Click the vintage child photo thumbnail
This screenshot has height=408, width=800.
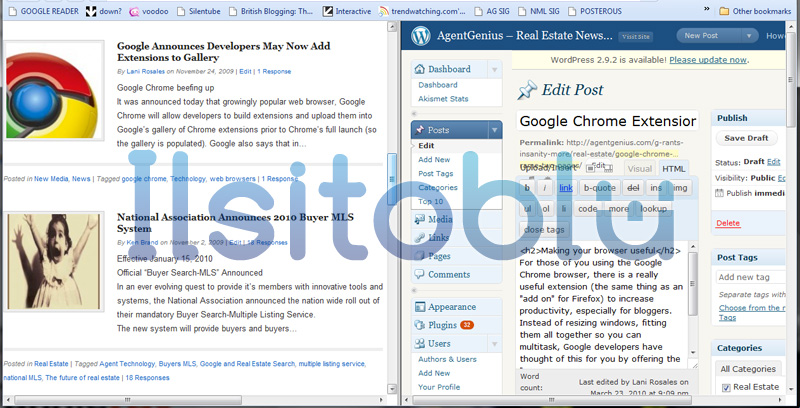[54, 261]
